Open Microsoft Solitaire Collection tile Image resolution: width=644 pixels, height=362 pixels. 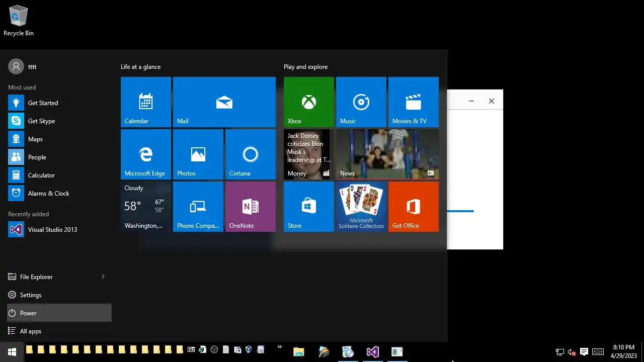coord(361,207)
